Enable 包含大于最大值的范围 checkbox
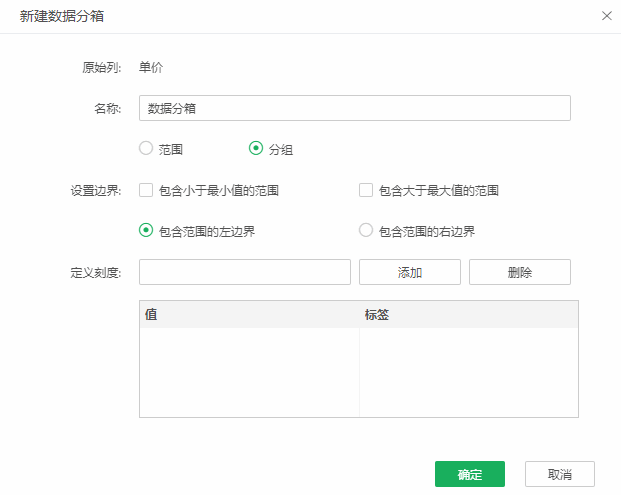Screen dimensions: 621x495 click(x=366, y=190)
